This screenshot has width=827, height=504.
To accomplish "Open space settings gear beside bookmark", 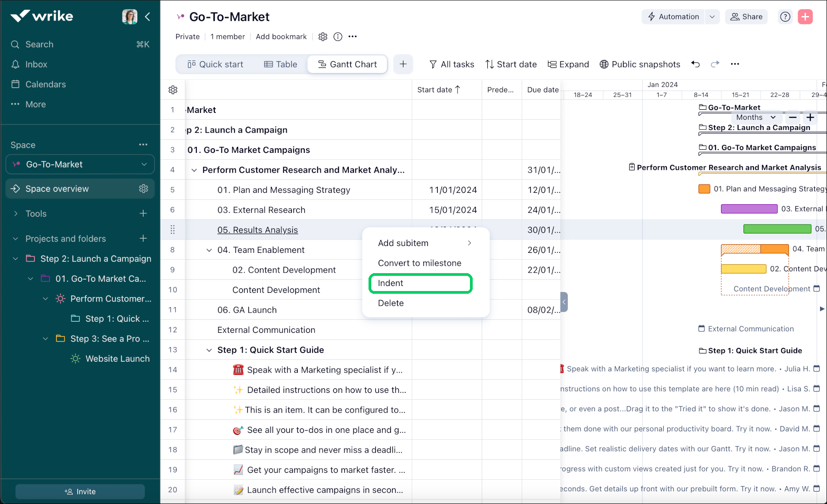I will coord(323,37).
